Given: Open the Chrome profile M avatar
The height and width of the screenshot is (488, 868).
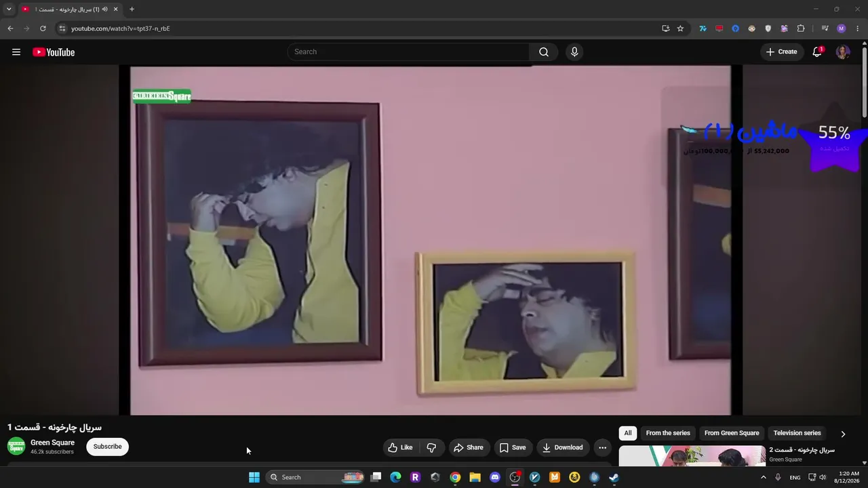Looking at the screenshot, I should pos(842,28).
